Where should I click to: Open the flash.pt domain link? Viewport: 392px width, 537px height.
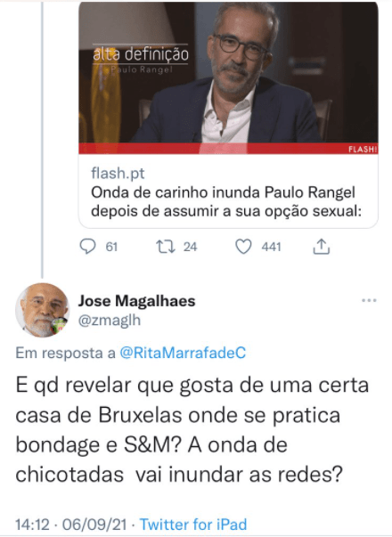click(118, 174)
